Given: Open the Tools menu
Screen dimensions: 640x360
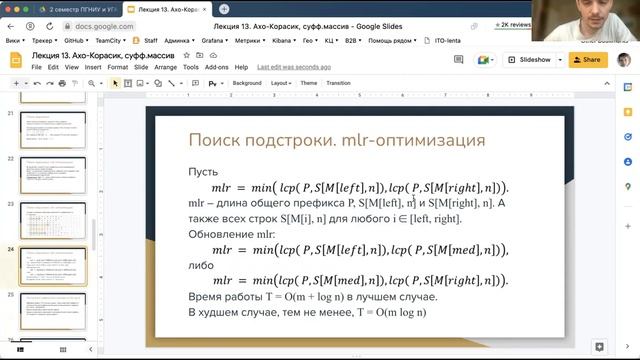Looking at the screenshot, I should click(x=191, y=67).
